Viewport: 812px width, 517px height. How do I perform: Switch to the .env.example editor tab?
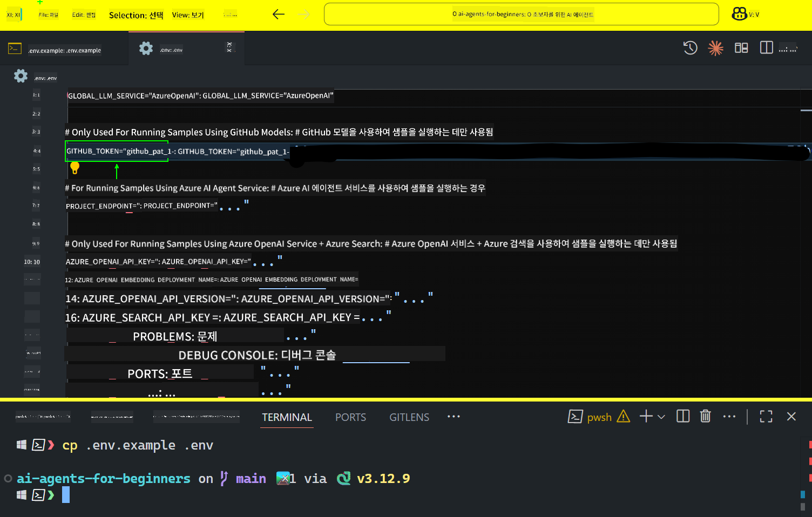click(x=64, y=50)
